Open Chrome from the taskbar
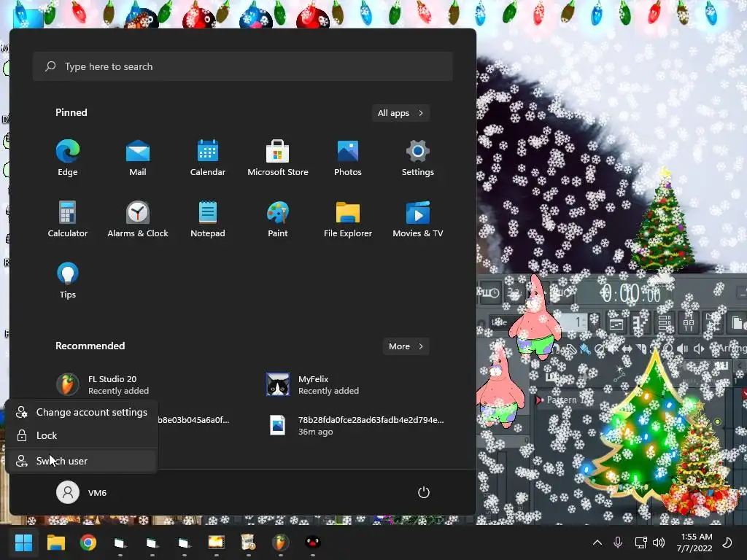747x560 pixels. 88,542
